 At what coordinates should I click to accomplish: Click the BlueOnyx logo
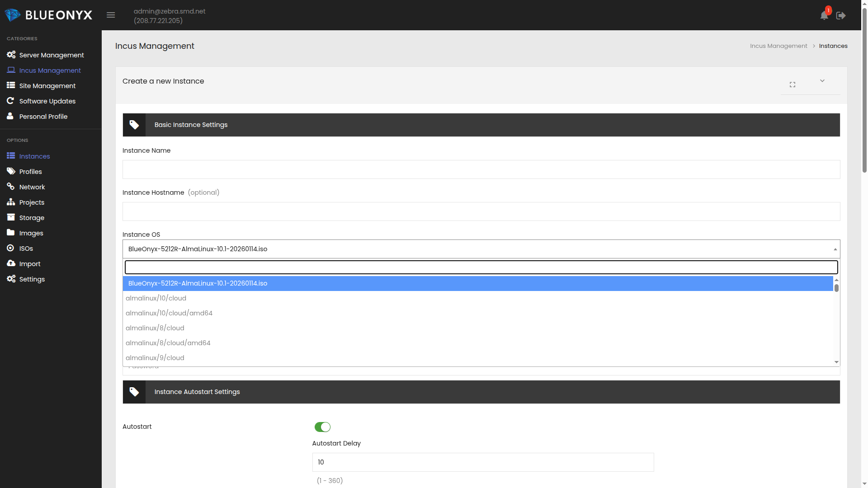click(x=49, y=15)
